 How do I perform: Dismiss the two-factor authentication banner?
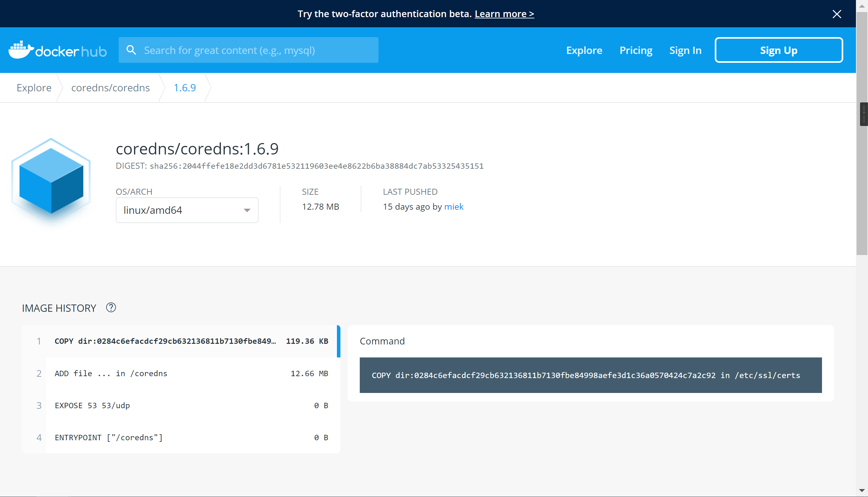[837, 14]
